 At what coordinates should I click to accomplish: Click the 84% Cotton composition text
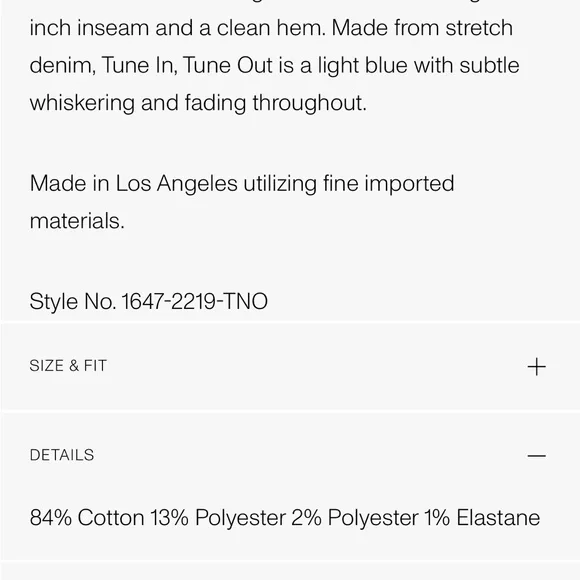87,517
